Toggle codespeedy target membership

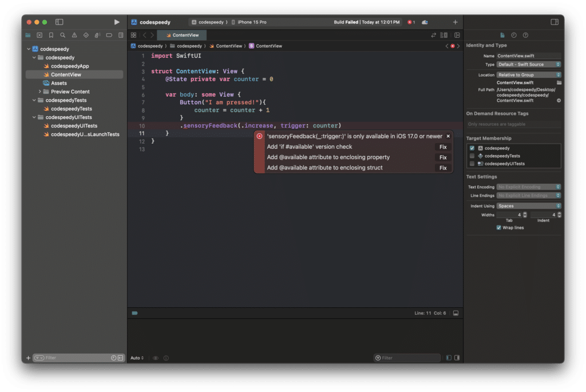coord(472,148)
